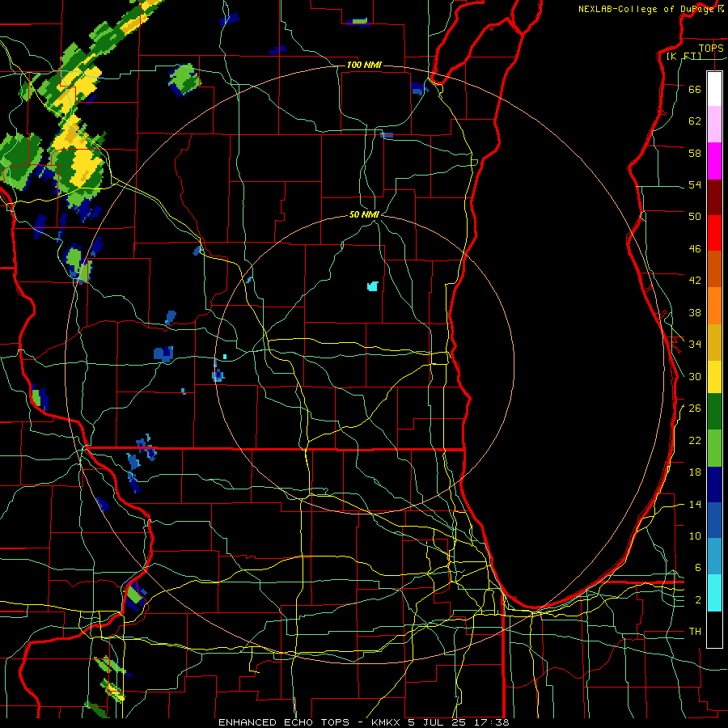Click the legend value 30

pos(695,376)
